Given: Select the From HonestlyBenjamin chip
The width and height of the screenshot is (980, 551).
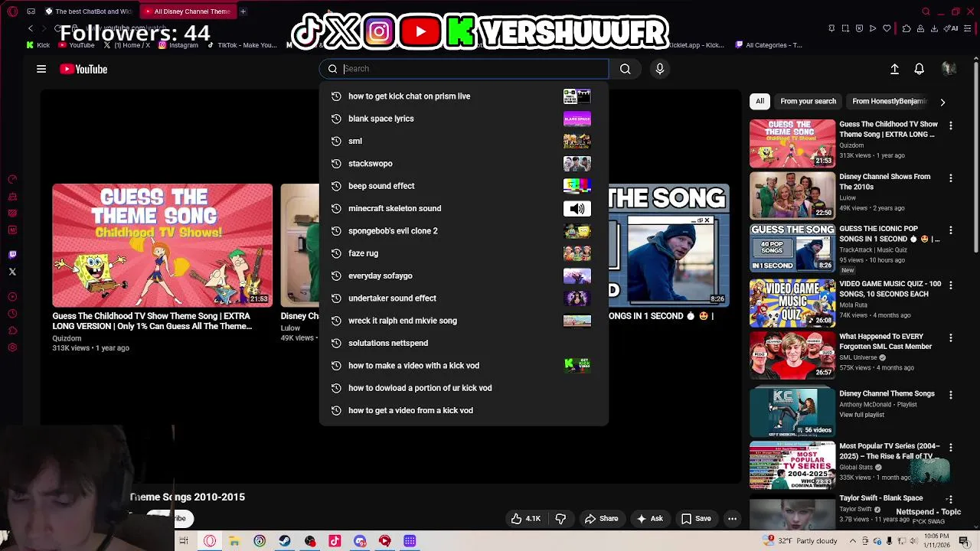Looking at the screenshot, I should point(889,101).
